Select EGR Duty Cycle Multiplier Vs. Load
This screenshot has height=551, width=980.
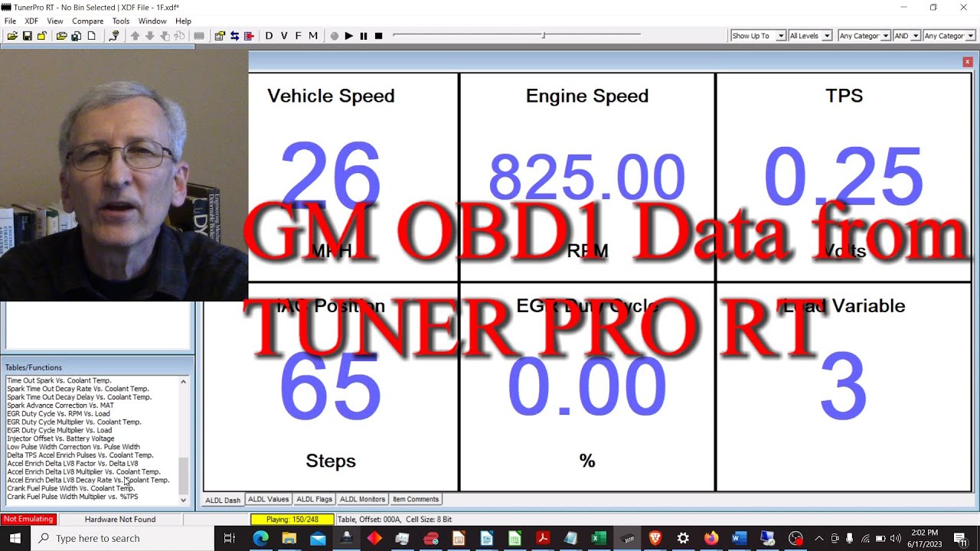59,430
